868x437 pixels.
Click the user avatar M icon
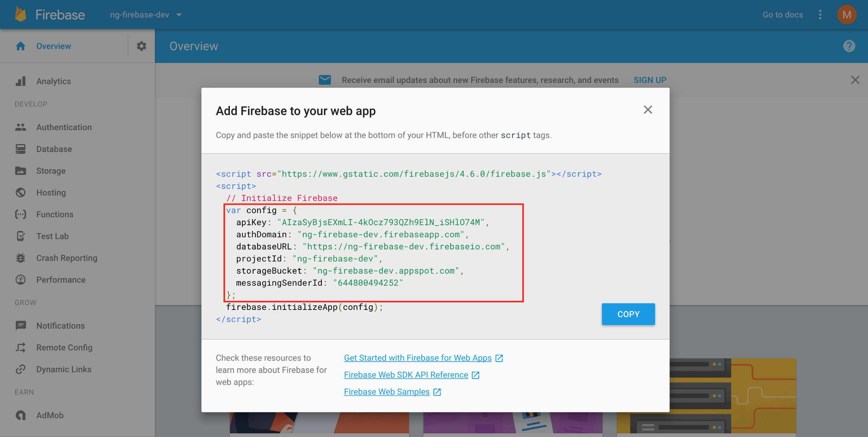click(846, 14)
